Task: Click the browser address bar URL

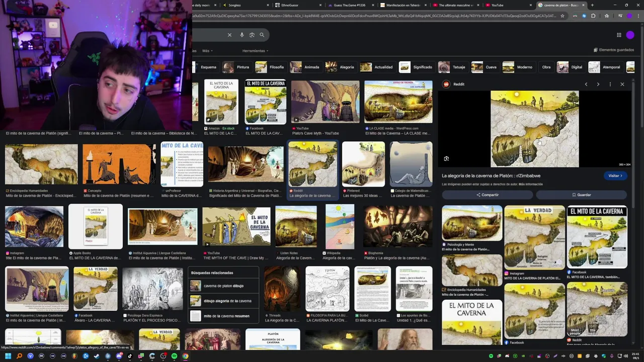Action: click(375, 16)
